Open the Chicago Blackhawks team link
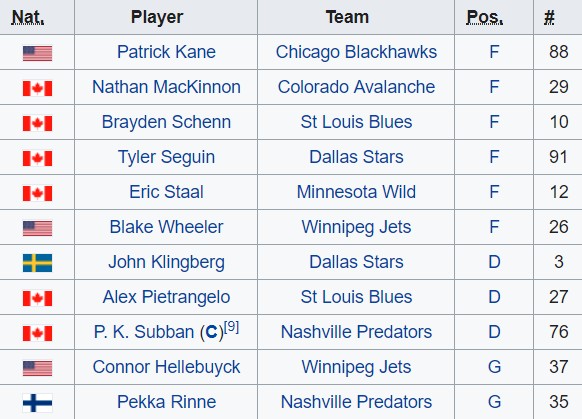The image size is (582, 419). click(356, 52)
